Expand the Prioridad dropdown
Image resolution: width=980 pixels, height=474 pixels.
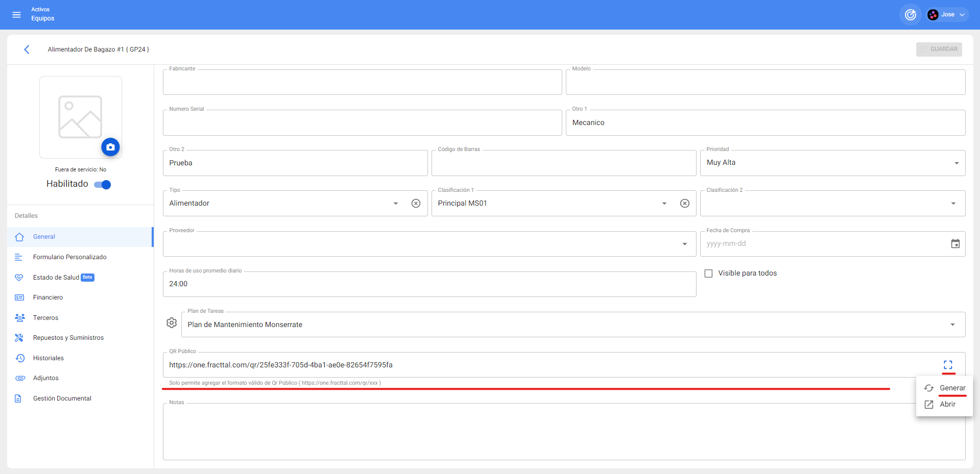pos(956,163)
